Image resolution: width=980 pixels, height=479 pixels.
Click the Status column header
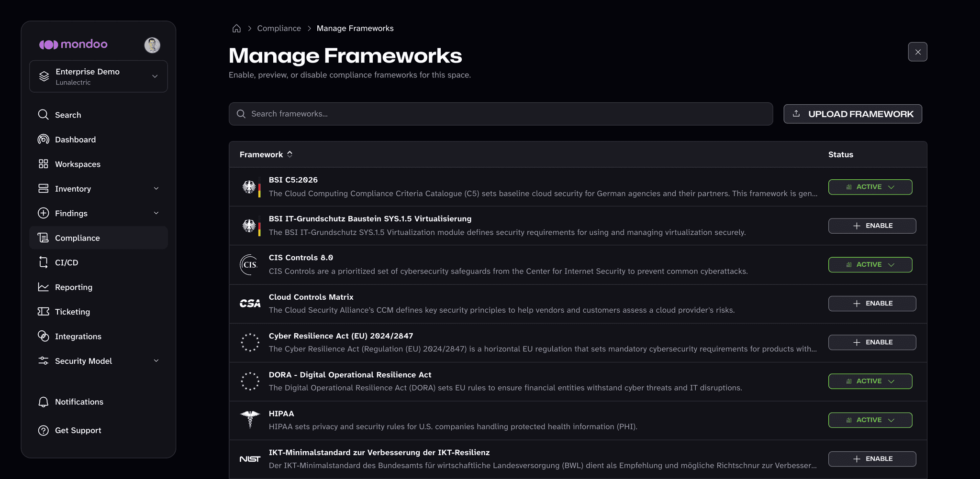pos(841,154)
